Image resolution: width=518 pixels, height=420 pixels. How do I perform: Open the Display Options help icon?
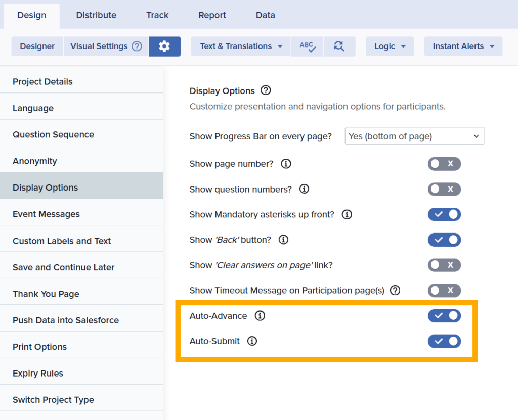point(266,90)
